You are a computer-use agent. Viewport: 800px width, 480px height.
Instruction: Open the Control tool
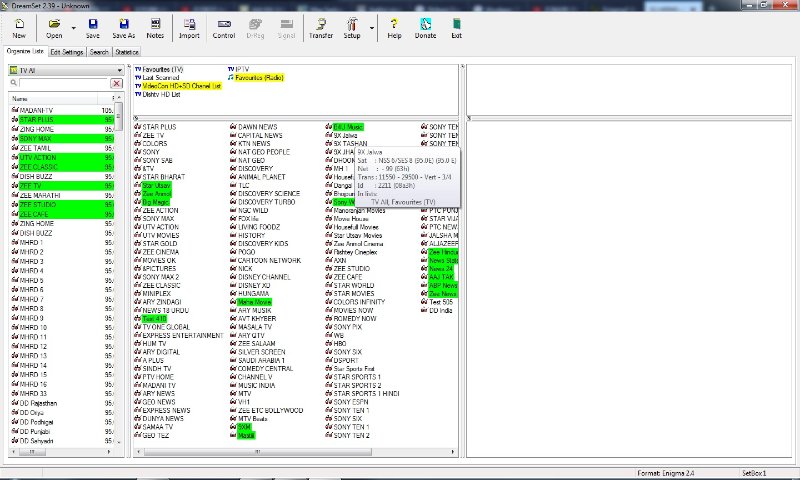coord(224,28)
